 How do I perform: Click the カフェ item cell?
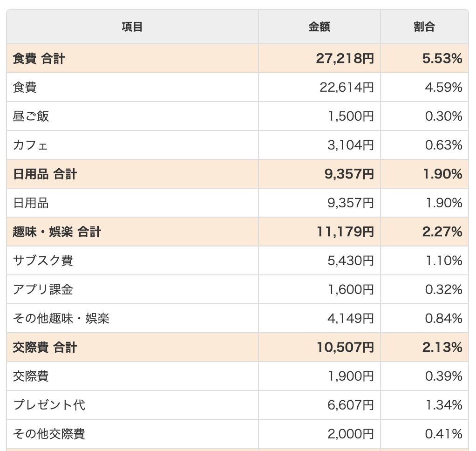tap(31, 145)
